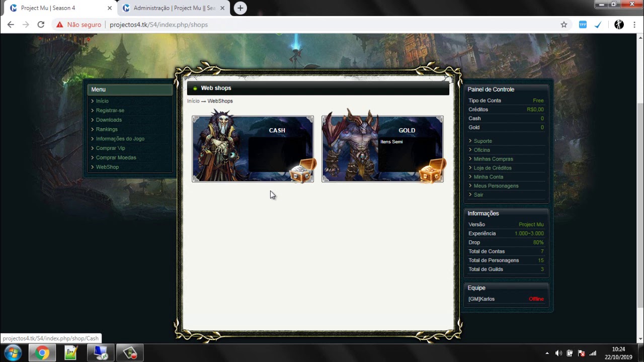Select Comprar Moedas in the menu
Screen dimensions: 644x362
[x=116, y=158]
